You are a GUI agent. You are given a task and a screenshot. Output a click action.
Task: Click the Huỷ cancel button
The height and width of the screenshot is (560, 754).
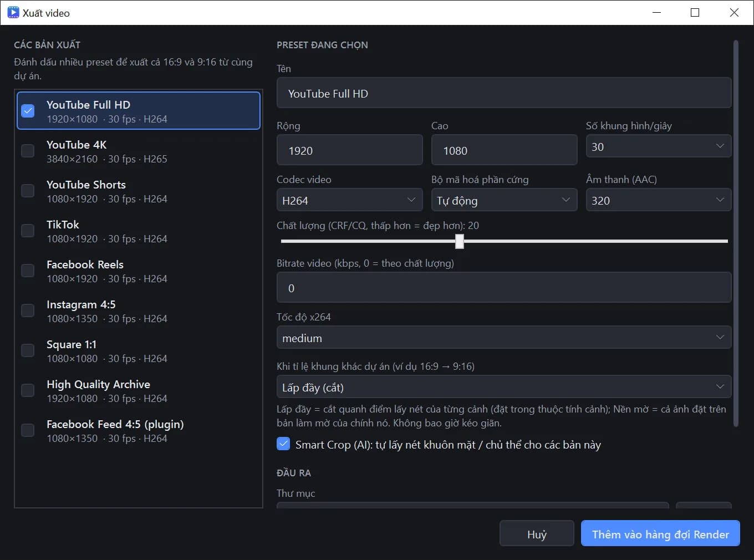537,533
